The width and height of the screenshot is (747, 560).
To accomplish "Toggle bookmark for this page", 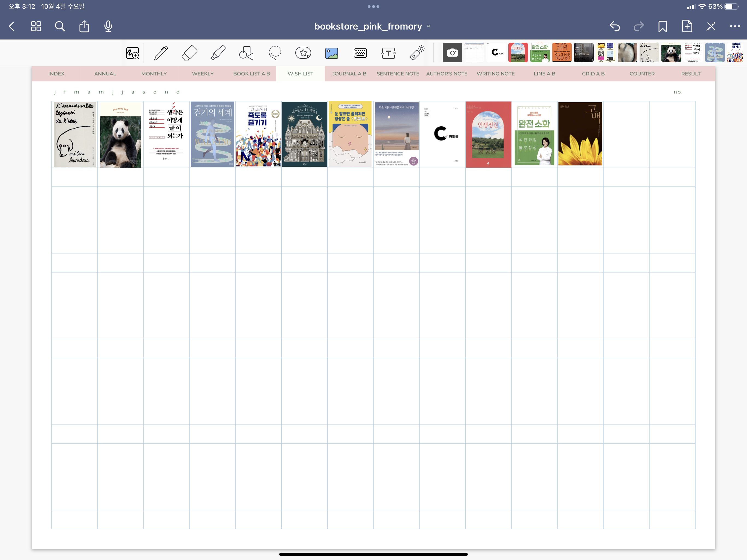I will pos(663,26).
